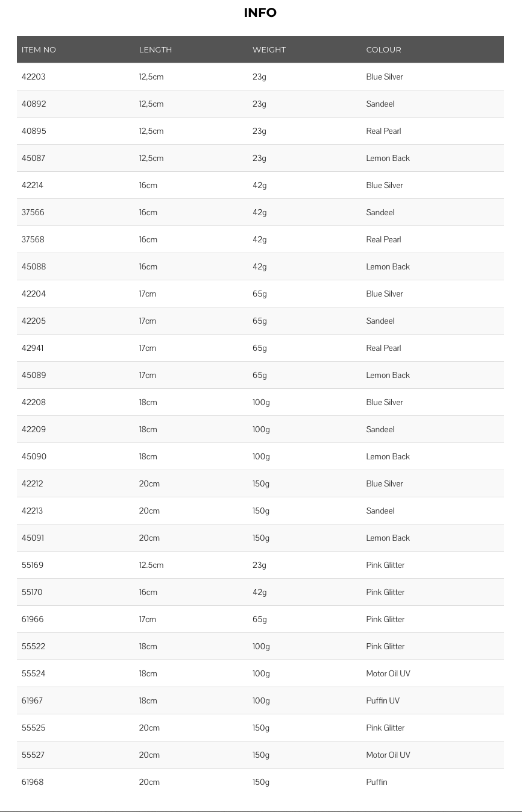Image resolution: width=522 pixels, height=812 pixels.
Task: Click the Puffin UV colour cell
Action: [383, 700]
